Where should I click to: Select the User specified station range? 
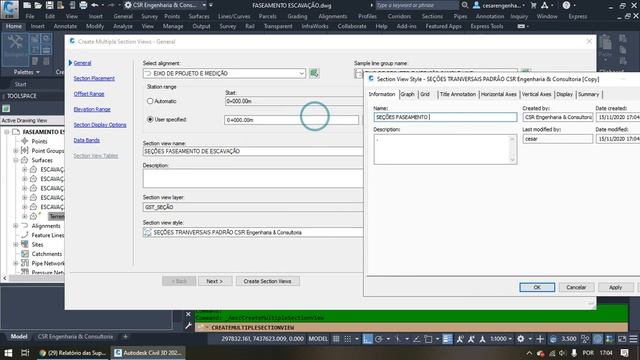tap(150, 120)
